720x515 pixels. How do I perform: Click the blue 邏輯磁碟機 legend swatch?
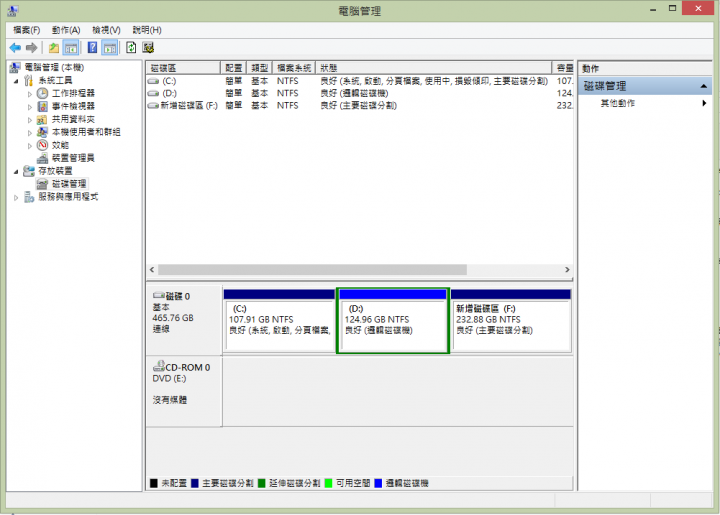click(378, 483)
